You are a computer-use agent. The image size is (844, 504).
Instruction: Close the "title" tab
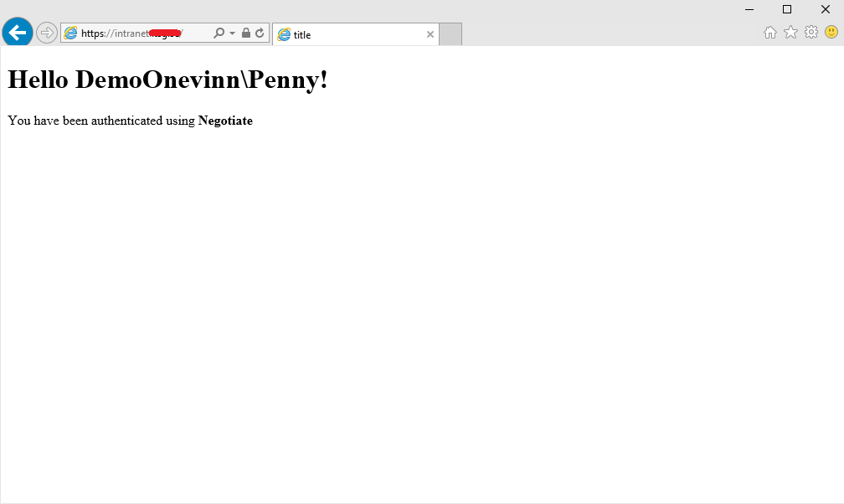[x=430, y=34]
